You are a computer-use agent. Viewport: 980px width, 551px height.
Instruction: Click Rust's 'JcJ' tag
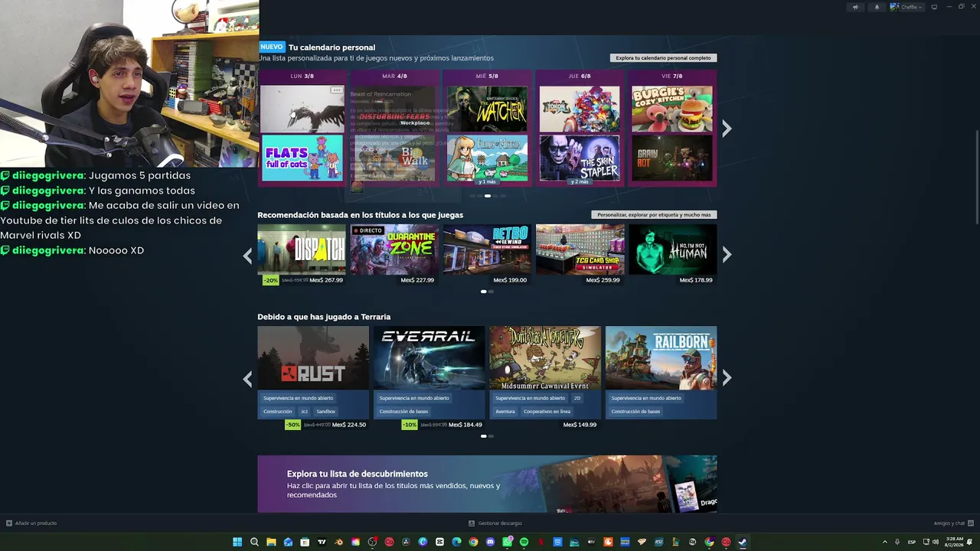(304, 412)
